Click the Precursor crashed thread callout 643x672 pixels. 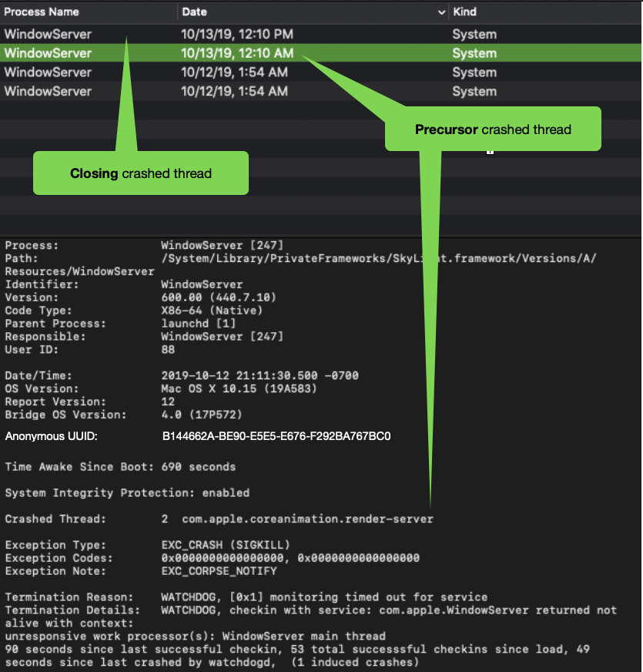pos(493,129)
